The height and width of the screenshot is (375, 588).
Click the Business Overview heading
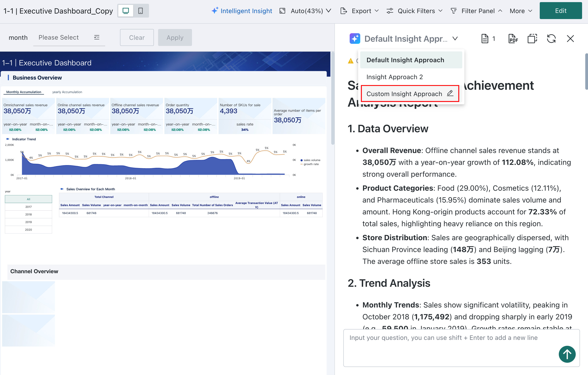(37, 78)
